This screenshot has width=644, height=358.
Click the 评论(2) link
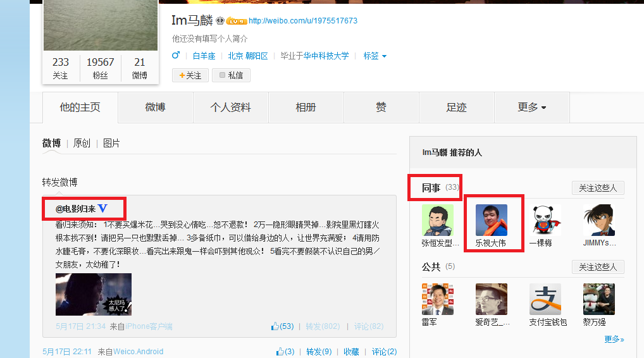pyautogui.click(x=385, y=352)
